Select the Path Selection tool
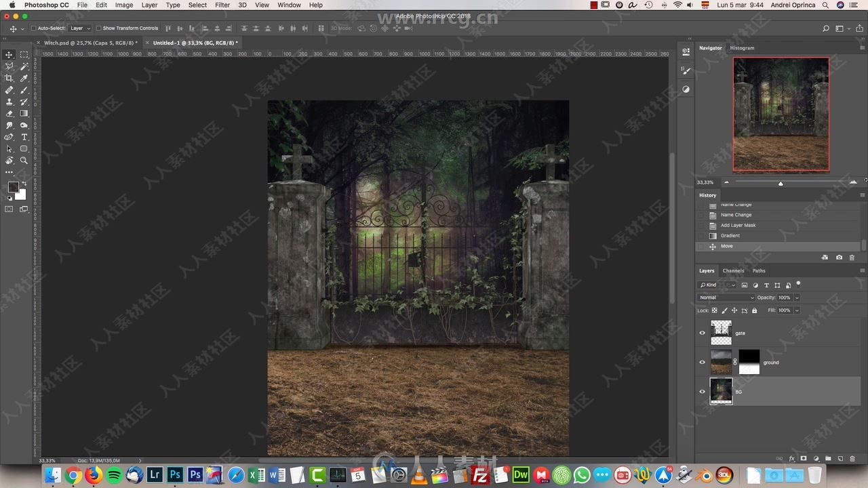Screen dimensions: 868x488 (x=9, y=148)
